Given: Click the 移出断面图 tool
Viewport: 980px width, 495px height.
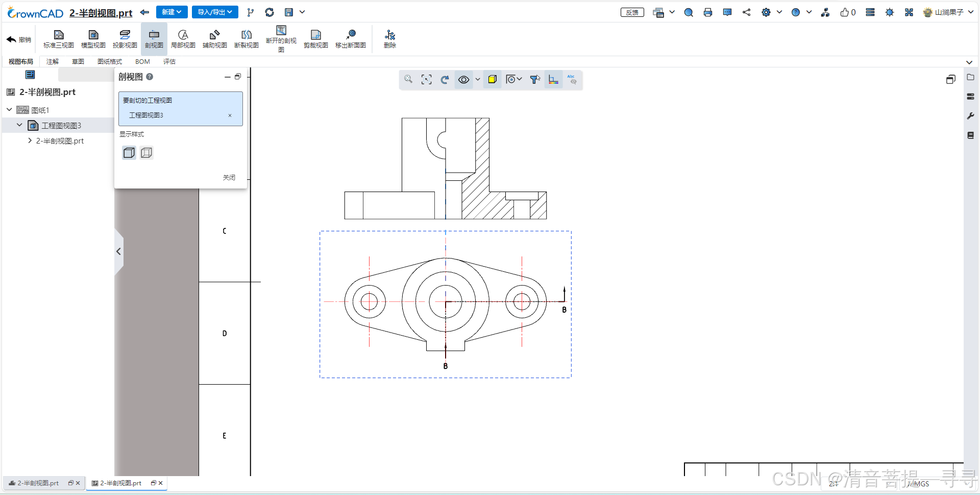Looking at the screenshot, I should pyautogui.click(x=351, y=39).
